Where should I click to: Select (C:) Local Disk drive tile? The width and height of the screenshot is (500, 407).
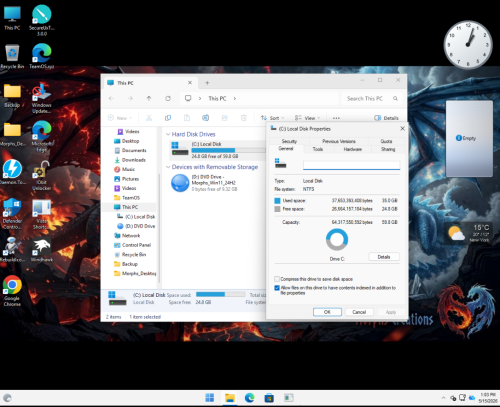(218, 150)
